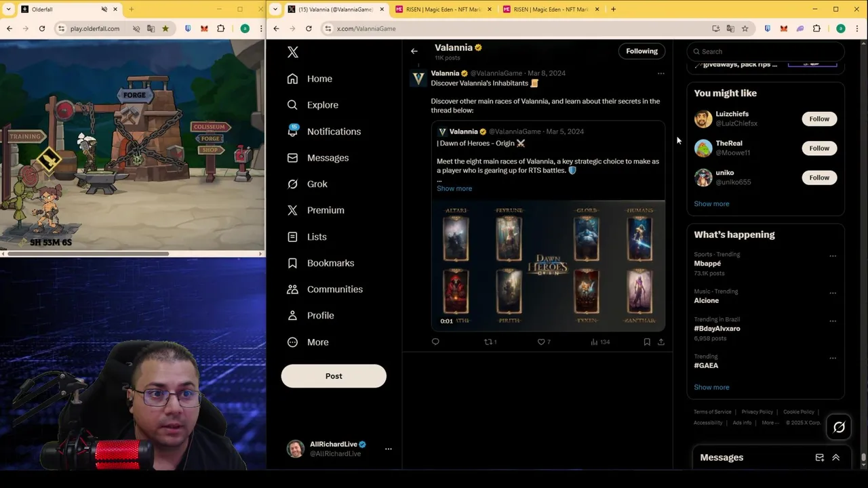View tweet analytics showing 134 views
Screen dimensions: 868x488
coord(600,342)
